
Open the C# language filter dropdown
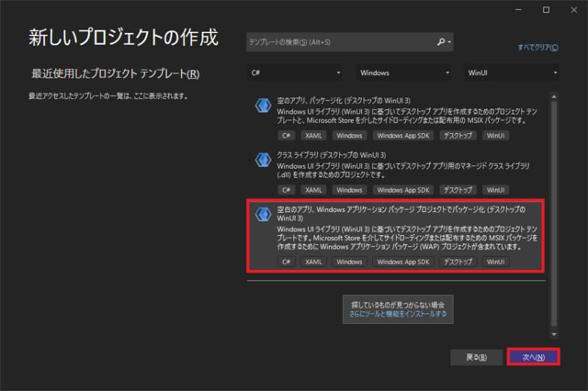[x=296, y=72]
